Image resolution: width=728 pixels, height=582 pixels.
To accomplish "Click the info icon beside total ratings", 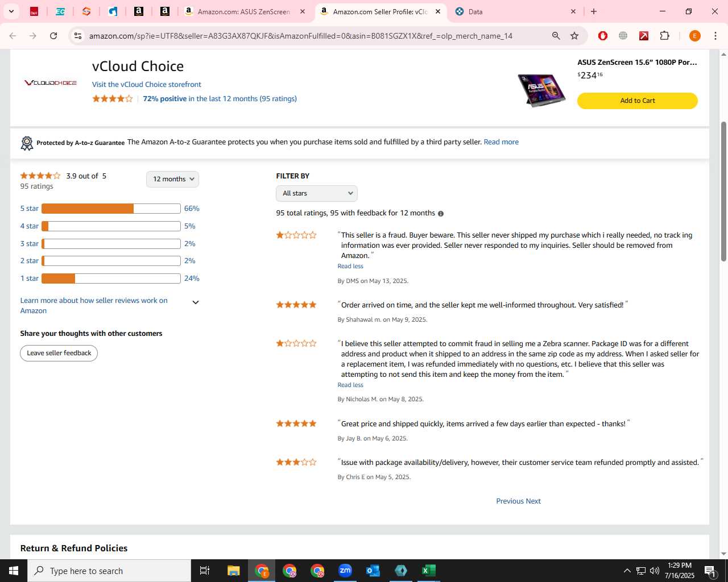I will 441,214.
